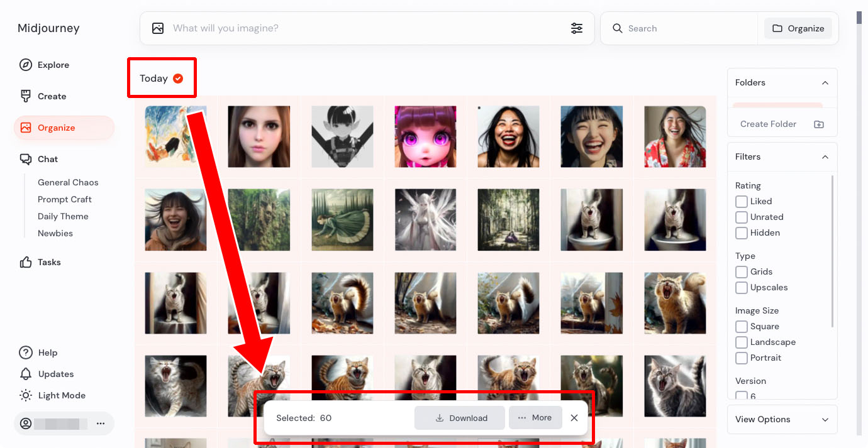The height and width of the screenshot is (448, 868).
Task: Click the search magnifier icon
Action: coord(618,28)
